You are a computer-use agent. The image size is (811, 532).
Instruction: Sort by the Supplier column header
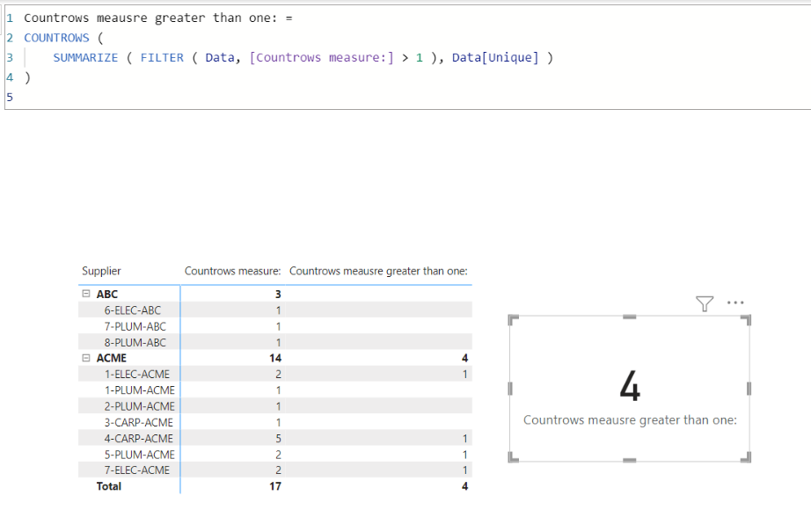pyautogui.click(x=101, y=271)
